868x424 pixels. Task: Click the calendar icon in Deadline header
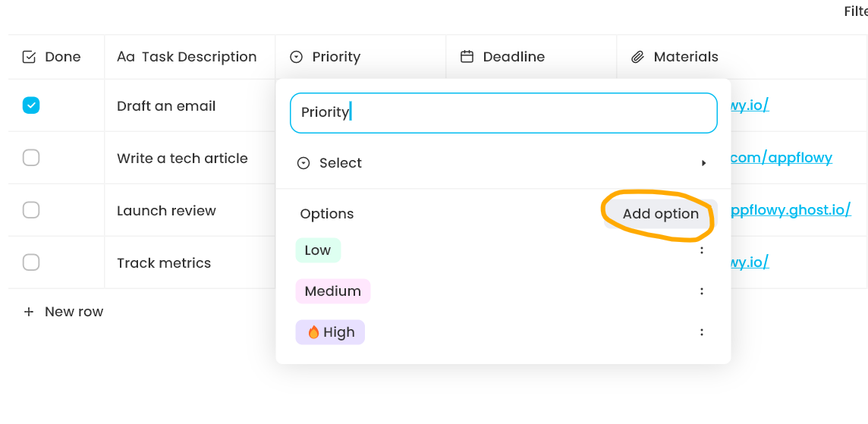(x=467, y=57)
